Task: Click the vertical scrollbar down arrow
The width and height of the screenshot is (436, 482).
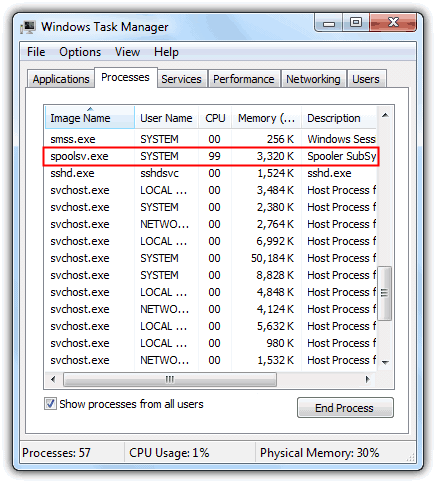Action: coord(385,362)
